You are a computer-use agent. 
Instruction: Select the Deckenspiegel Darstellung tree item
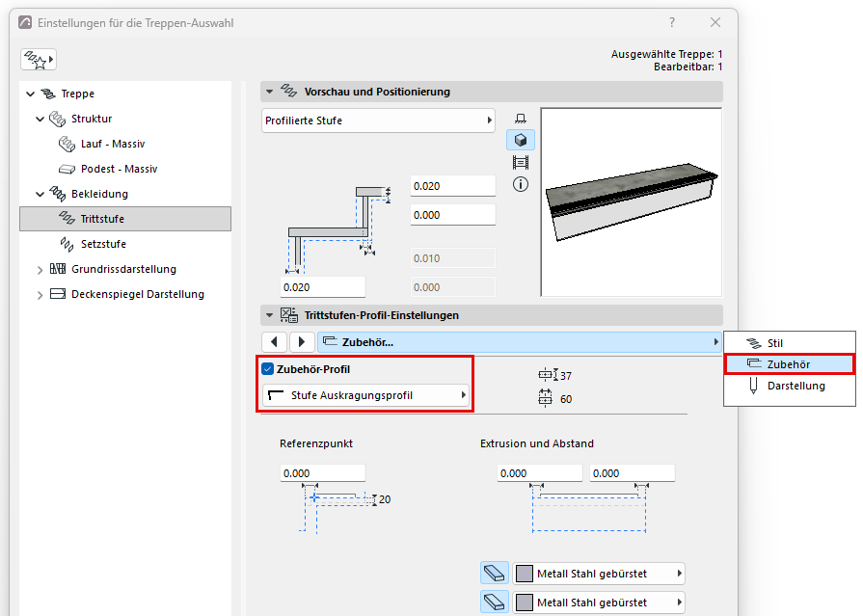pos(138,295)
